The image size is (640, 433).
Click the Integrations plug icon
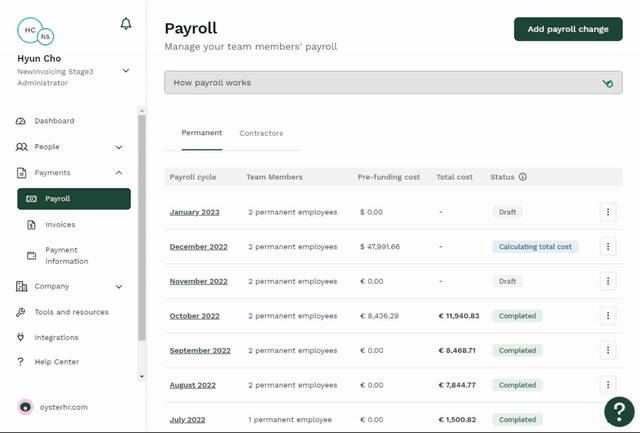20,337
